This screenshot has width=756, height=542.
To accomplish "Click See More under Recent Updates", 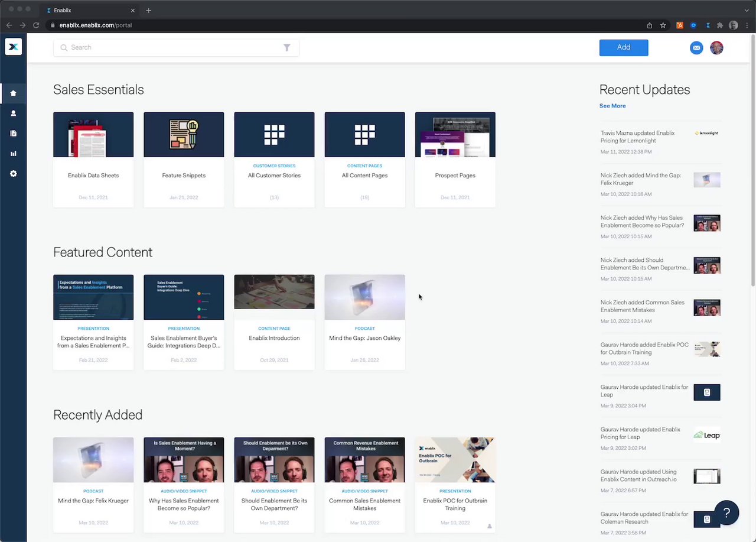I will pyautogui.click(x=612, y=106).
